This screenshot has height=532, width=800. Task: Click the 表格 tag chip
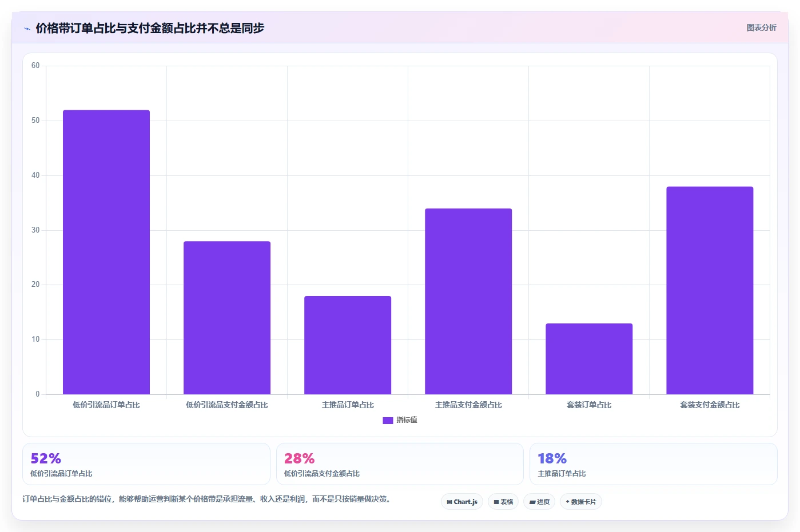coord(503,502)
